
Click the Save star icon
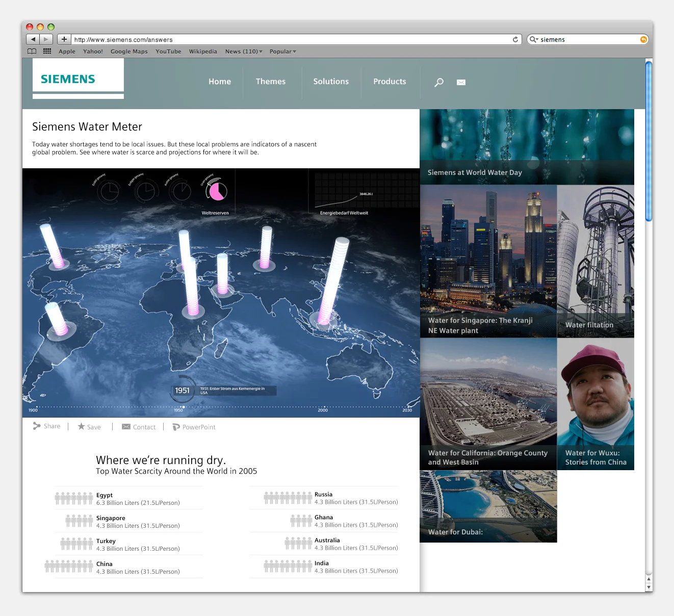(81, 426)
